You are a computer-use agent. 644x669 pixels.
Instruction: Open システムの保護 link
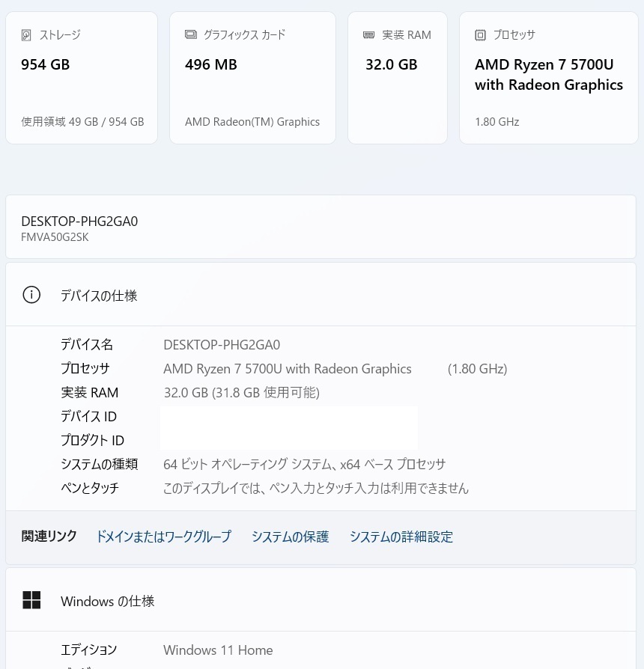pyautogui.click(x=291, y=537)
